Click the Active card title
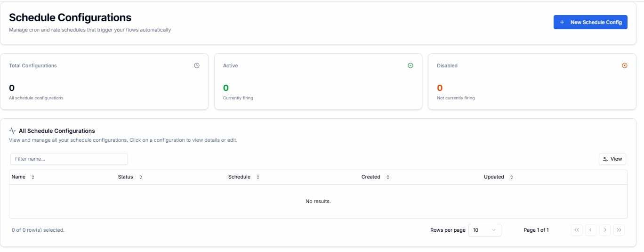 231,65
